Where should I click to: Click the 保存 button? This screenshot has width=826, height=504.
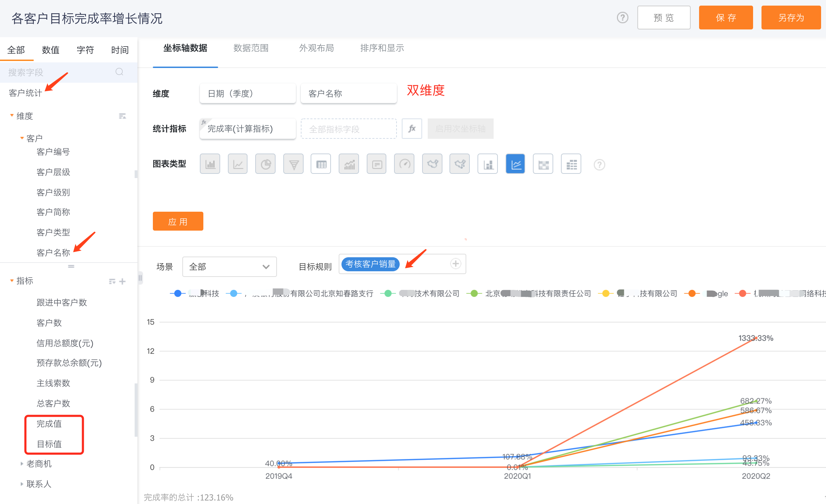[x=725, y=18]
